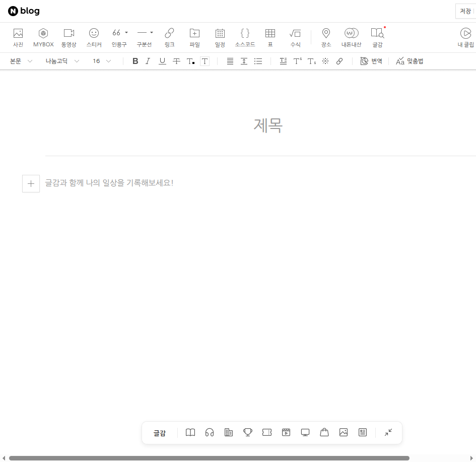Open the 본문 paragraph style dropdown
This screenshot has height=462, width=476.
pyautogui.click(x=21, y=61)
